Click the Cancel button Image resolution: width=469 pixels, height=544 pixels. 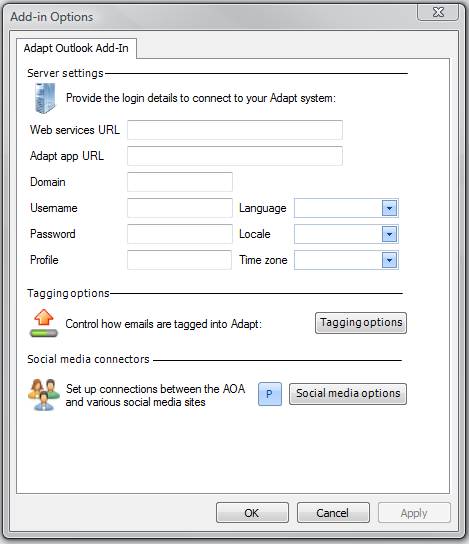pyautogui.click(x=333, y=512)
